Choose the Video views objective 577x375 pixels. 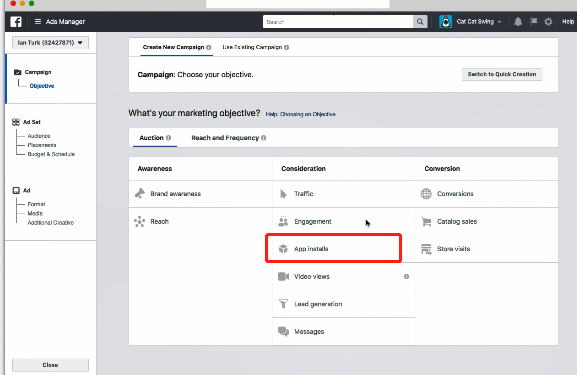[x=343, y=276]
